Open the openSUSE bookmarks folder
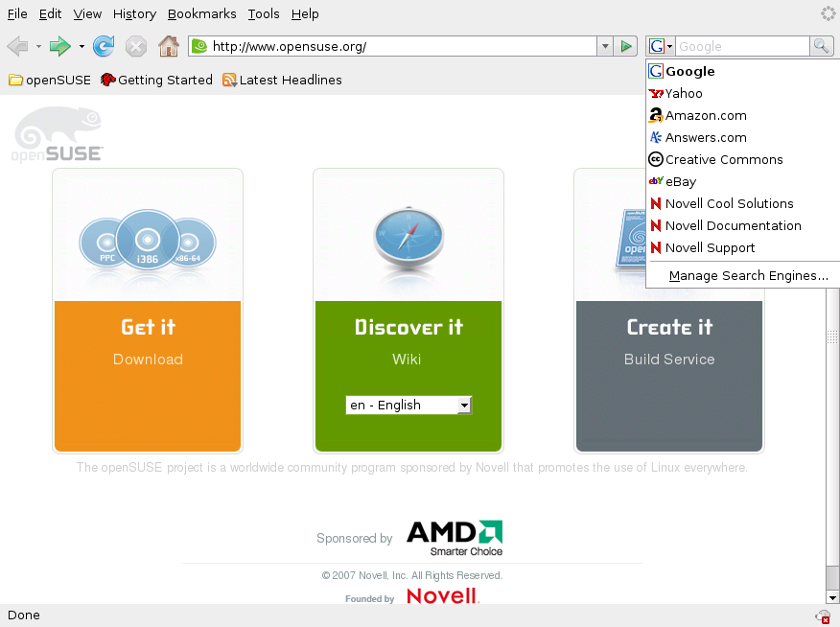The height and width of the screenshot is (627, 840). [50, 80]
